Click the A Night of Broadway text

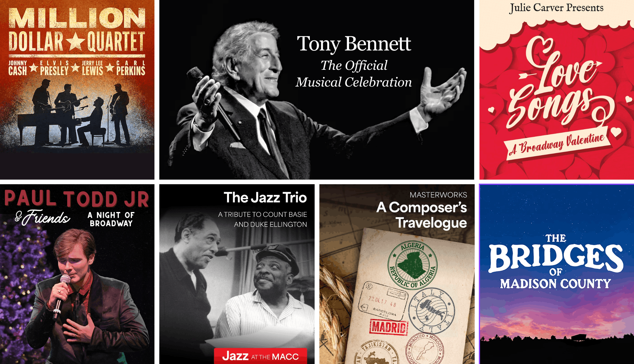point(111,219)
